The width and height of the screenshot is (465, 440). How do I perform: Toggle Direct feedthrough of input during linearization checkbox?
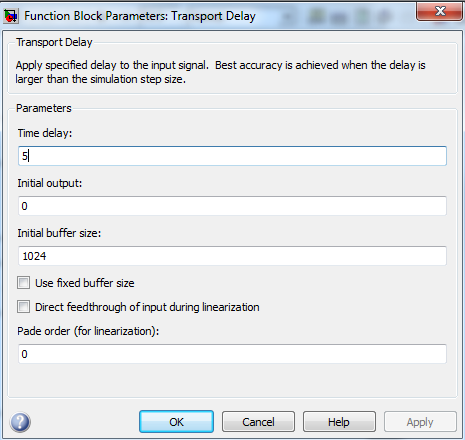pos(24,307)
